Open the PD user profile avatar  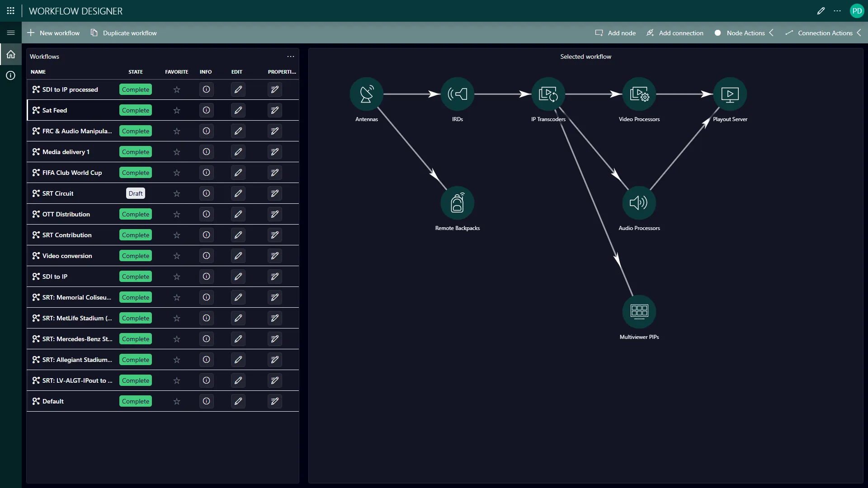857,11
